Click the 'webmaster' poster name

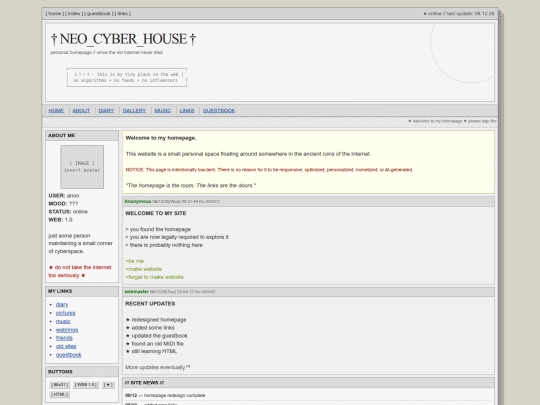click(136, 292)
